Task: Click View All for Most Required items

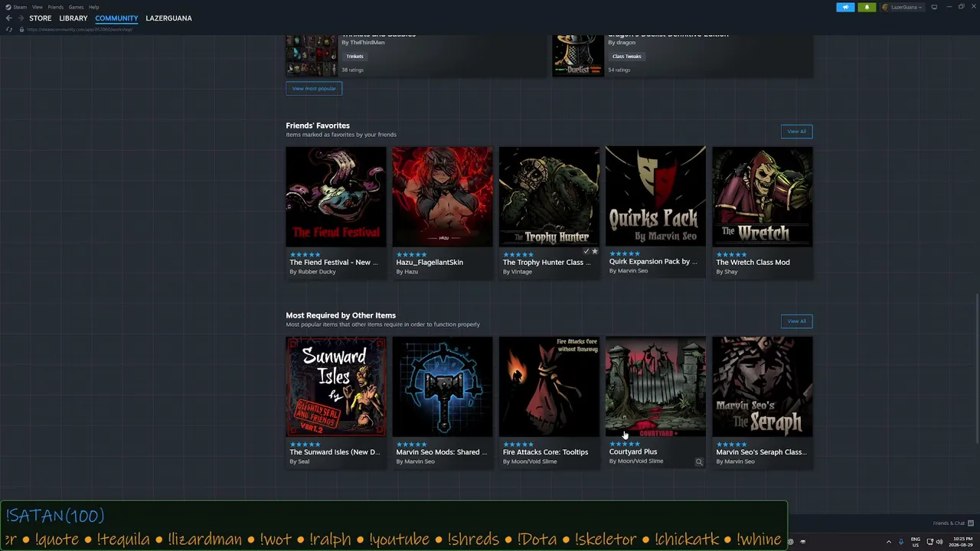Action: [796, 321]
